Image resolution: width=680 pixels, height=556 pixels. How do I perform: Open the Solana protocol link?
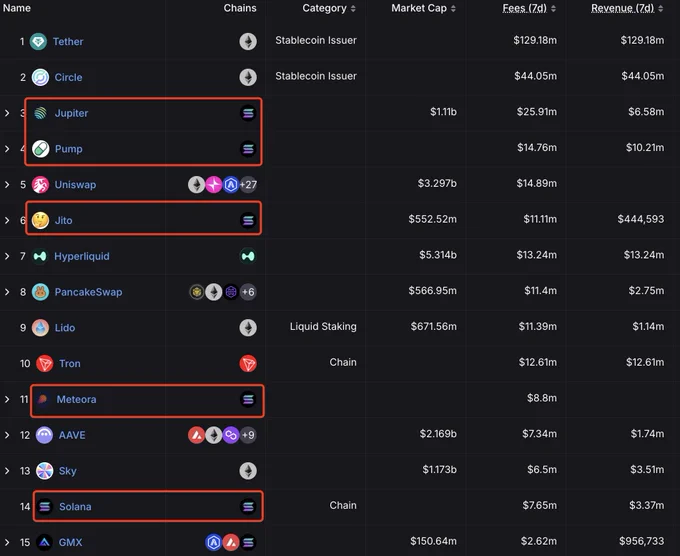[x=75, y=507]
